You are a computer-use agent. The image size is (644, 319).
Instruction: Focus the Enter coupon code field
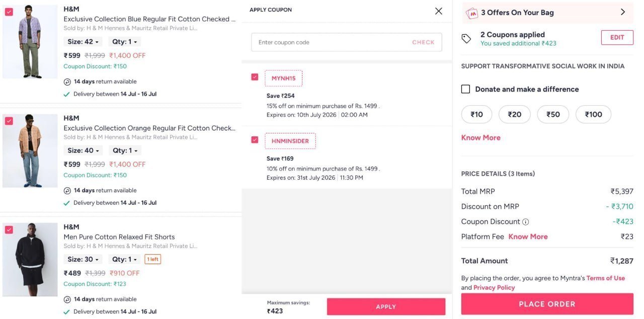click(x=347, y=42)
